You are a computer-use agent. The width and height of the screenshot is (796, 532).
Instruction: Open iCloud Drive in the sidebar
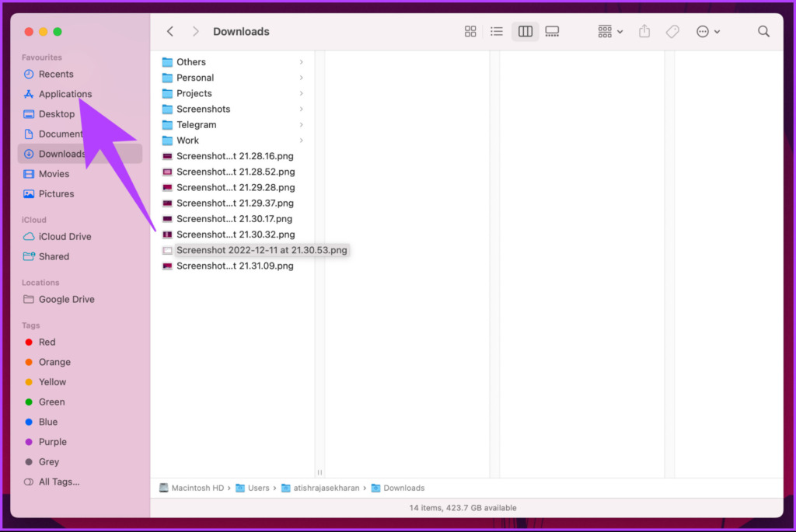click(80, 236)
